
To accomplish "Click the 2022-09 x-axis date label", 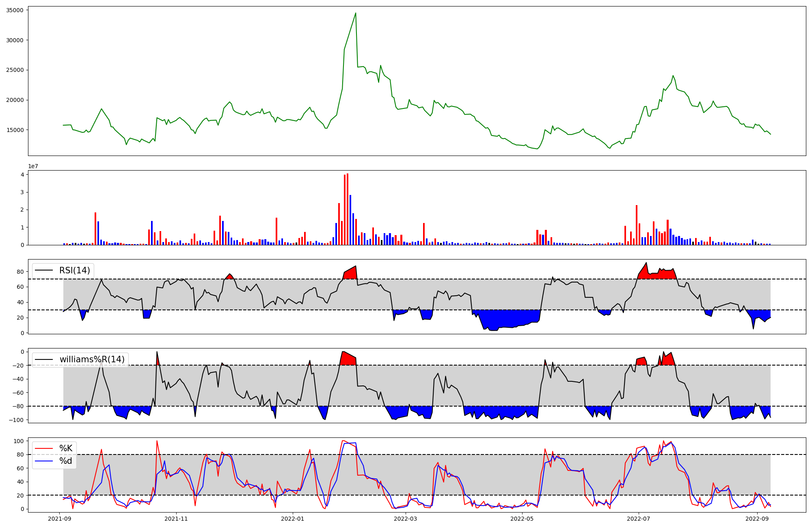I will [x=757, y=519].
